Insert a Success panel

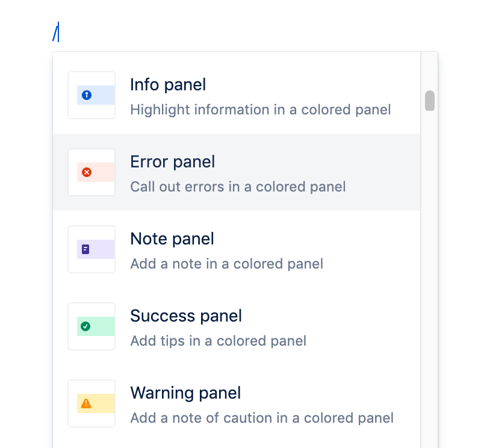pyautogui.click(x=241, y=326)
